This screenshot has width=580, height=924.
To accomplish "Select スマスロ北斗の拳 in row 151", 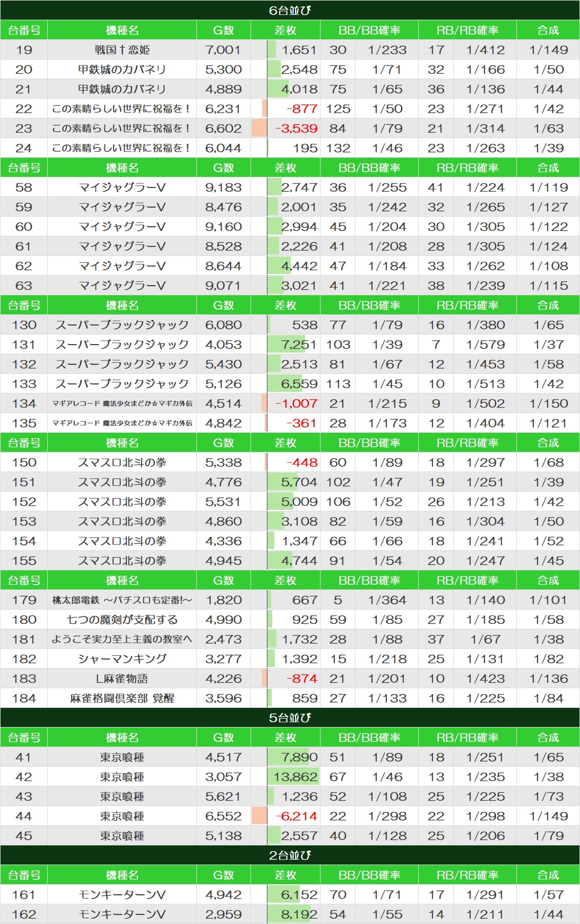I will 122,482.
